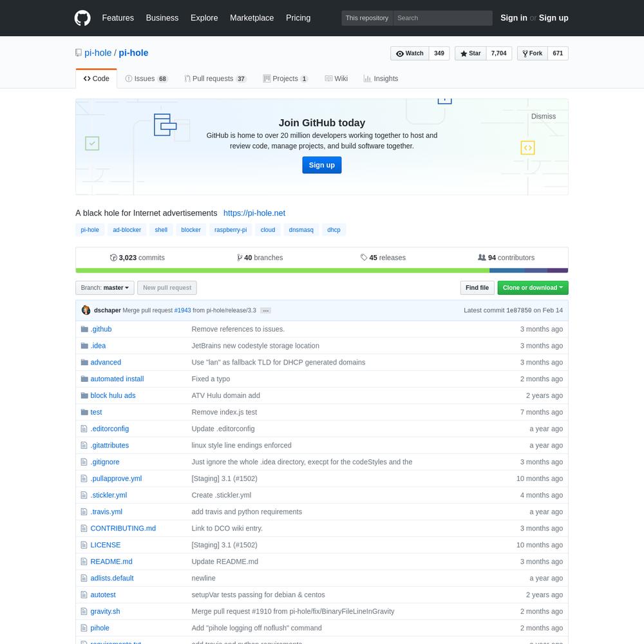Viewport: 644px width, 644px height.
Task: Expand the commit message ellipsis
Action: 266,310
